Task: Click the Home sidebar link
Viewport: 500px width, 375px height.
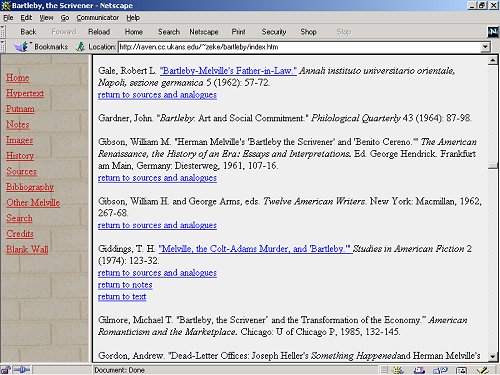Action: click(18, 78)
